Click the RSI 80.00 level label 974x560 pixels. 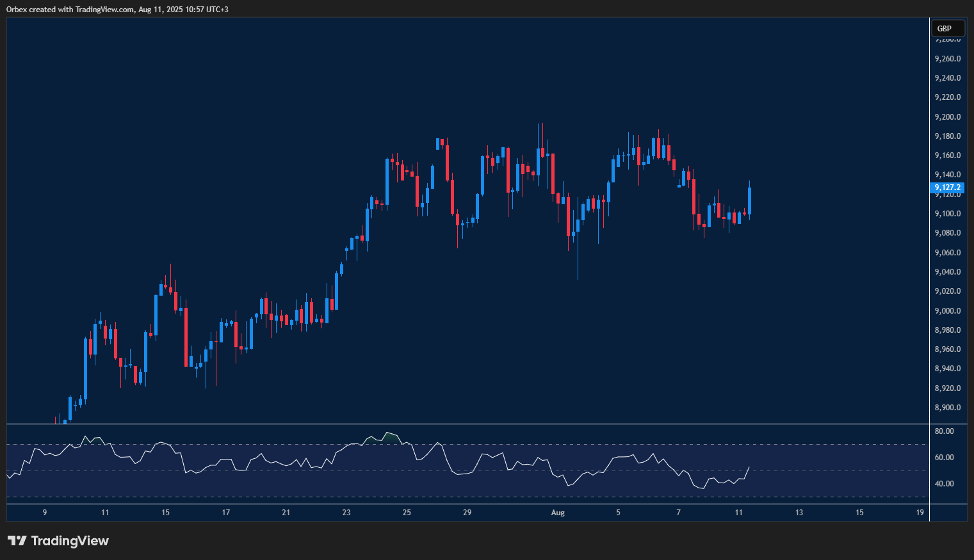coord(945,431)
